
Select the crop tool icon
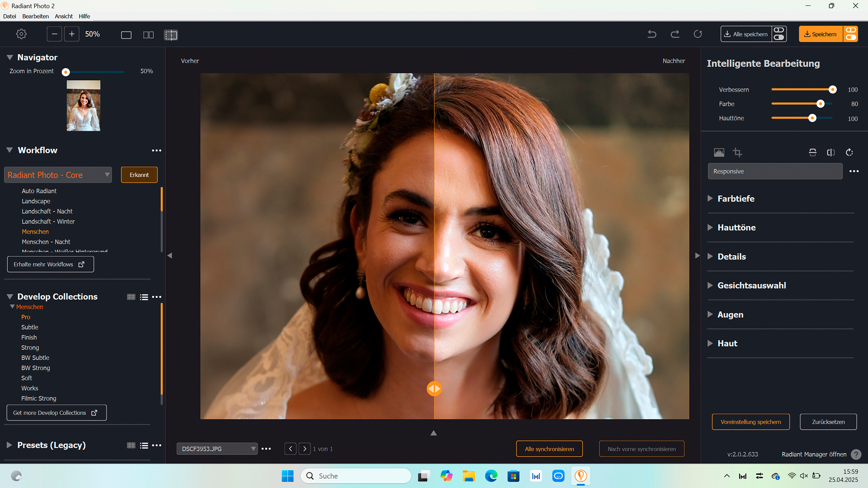[737, 152]
